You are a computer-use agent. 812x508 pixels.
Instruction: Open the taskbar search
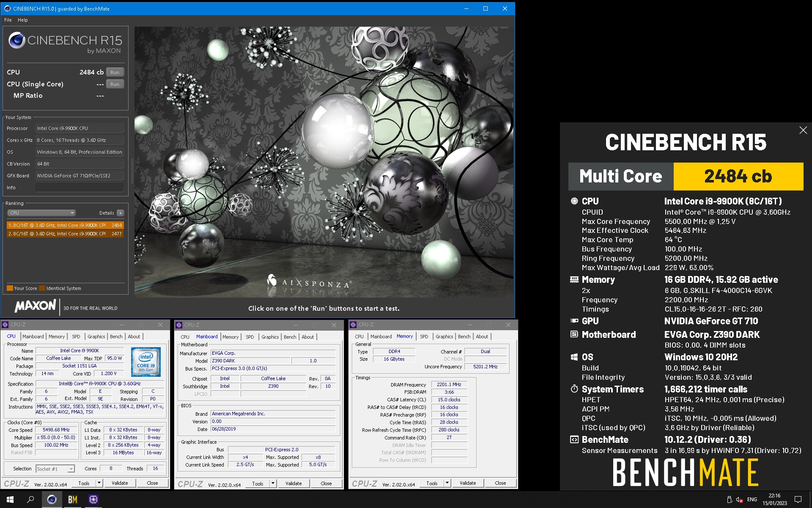[x=30, y=500]
